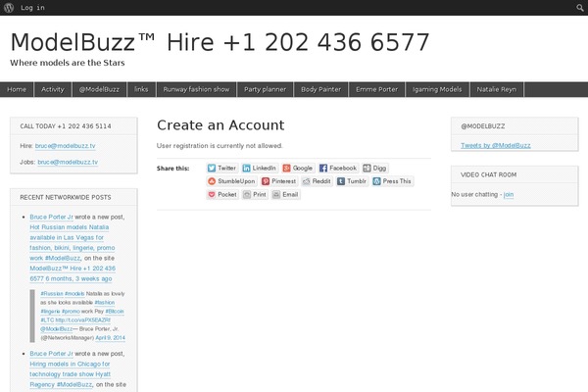This screenshot has width=588, height=392.
Task: Save to Pocket button
Action: (222, 194)
